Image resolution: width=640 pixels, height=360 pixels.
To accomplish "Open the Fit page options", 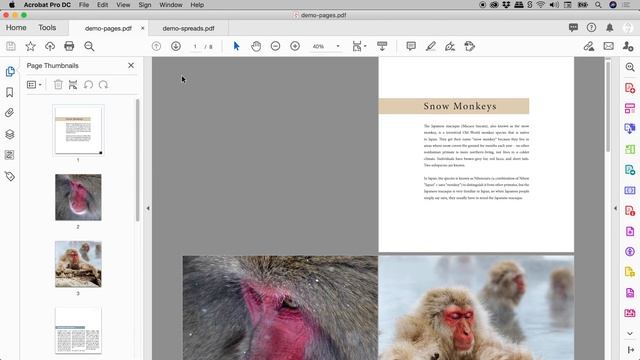I will point(359,46).
